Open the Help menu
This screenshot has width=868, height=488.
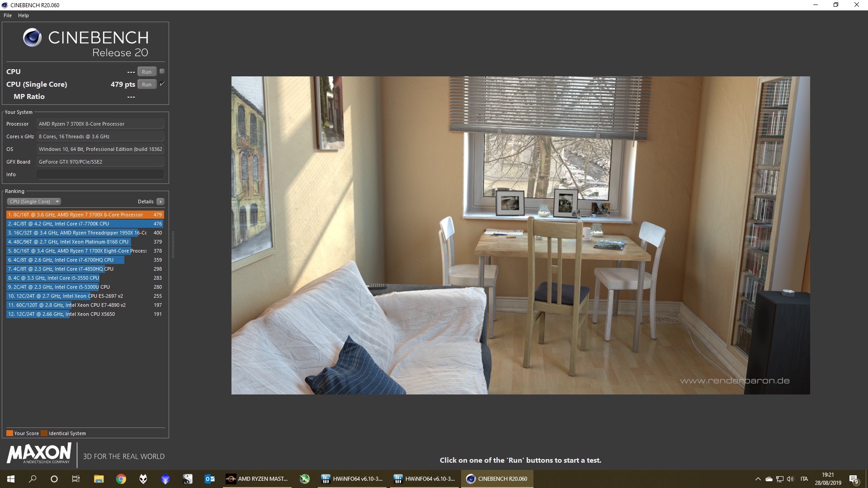[x=24, y=15]
